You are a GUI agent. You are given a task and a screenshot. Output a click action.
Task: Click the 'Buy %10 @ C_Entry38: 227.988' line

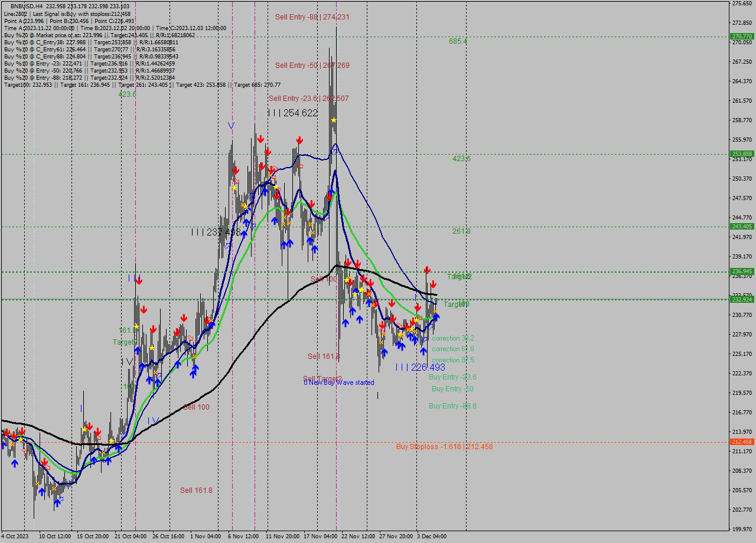click(91, 42)
